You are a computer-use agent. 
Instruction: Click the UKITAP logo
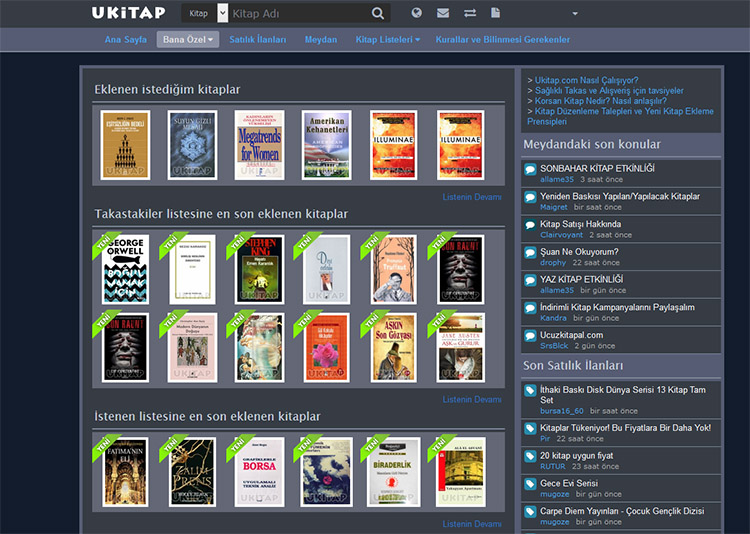[128, 12]
